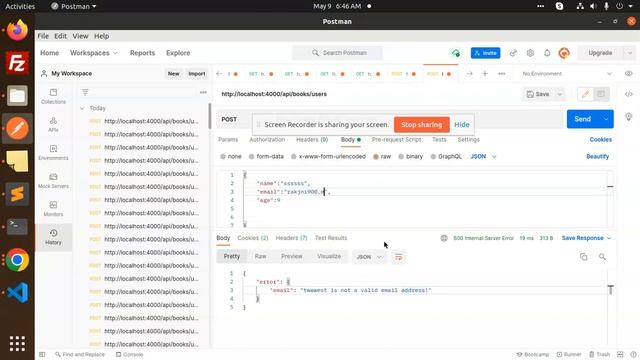The height and width of the screenshot is (360, 640).
Task: Click the Hide link in sharing bar
Action: 462,124
